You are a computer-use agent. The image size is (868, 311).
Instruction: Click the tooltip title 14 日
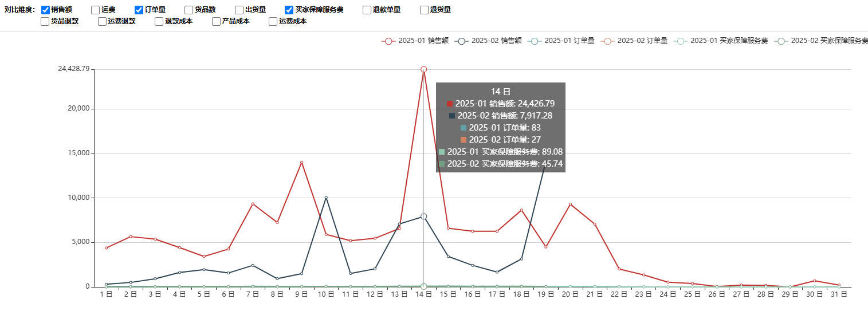click(501, 92)
